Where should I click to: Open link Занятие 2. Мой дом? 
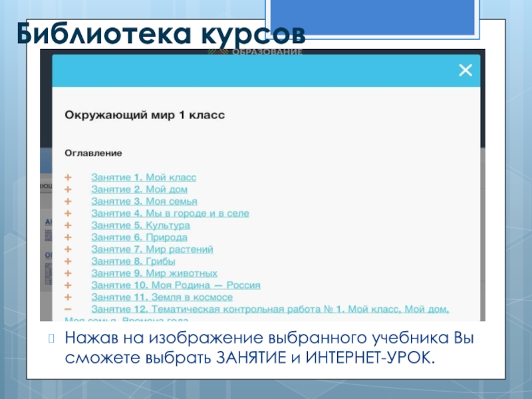[139, 190]
